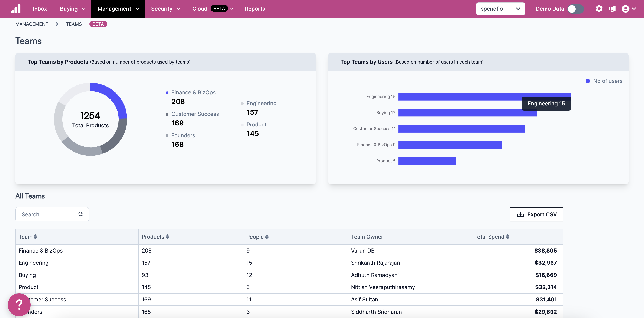Click the MANAGEMENT breadcrumb link
Viewport: 644px width, 318px height.
pyautogui.click(x=32, y=24)
